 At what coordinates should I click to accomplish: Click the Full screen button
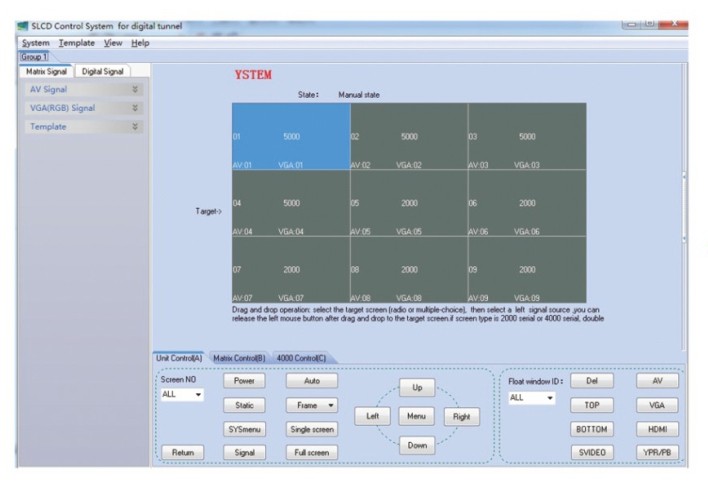(312, 452)
